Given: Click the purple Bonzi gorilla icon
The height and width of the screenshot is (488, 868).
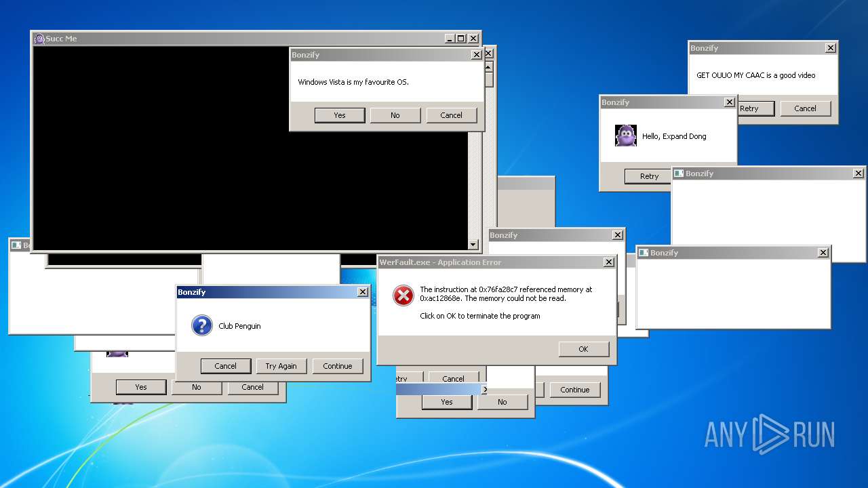Looking at the screenshot, I should [626, 136].
